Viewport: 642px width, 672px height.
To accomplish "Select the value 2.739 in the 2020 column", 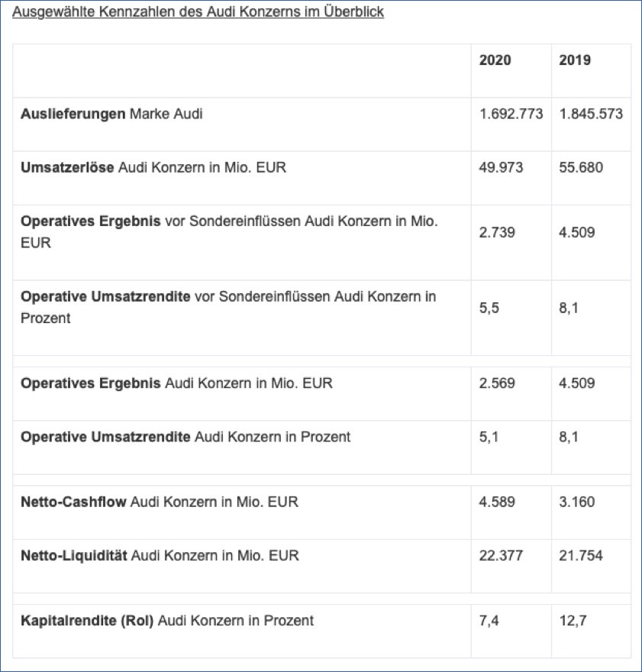I will 497,232.
